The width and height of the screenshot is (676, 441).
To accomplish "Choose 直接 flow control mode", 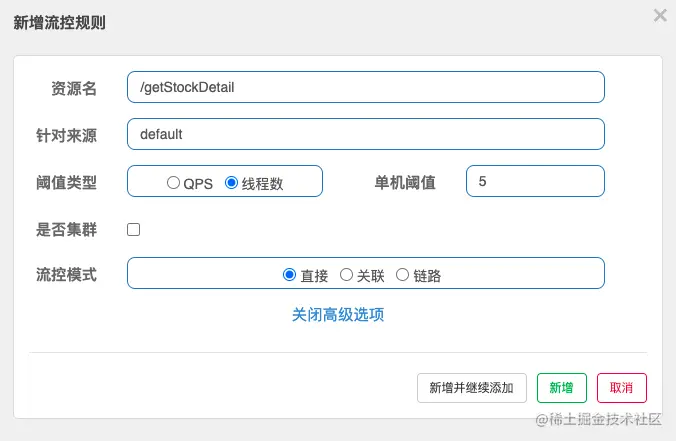I will (289, 275).
